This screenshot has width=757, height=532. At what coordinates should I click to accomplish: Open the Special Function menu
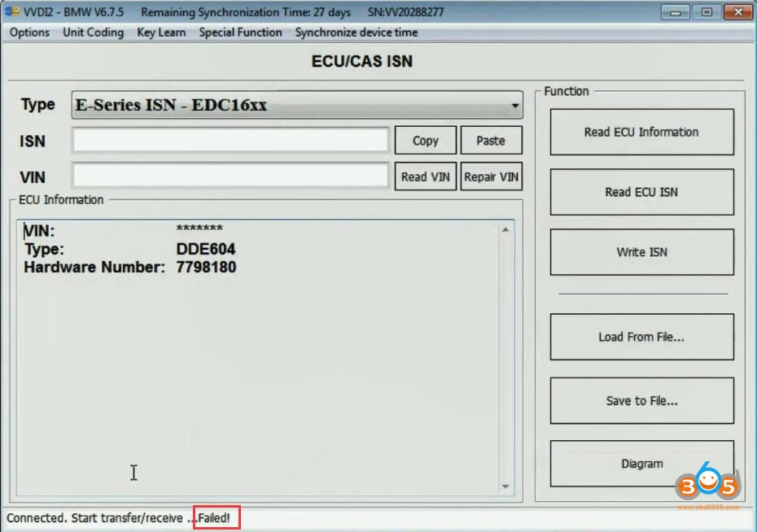tap(240, 33)
